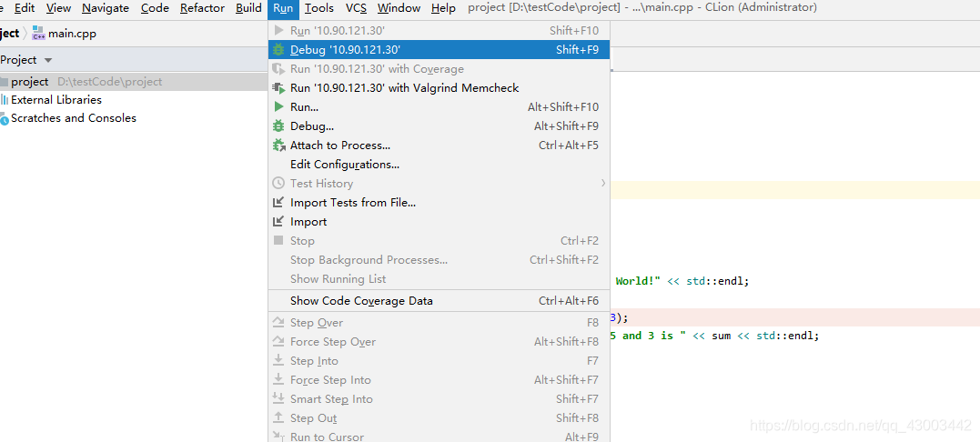Open the Navigate menu
Image resolution: width=980 pixels, height=442 pixels.
(x=106, y=8)
